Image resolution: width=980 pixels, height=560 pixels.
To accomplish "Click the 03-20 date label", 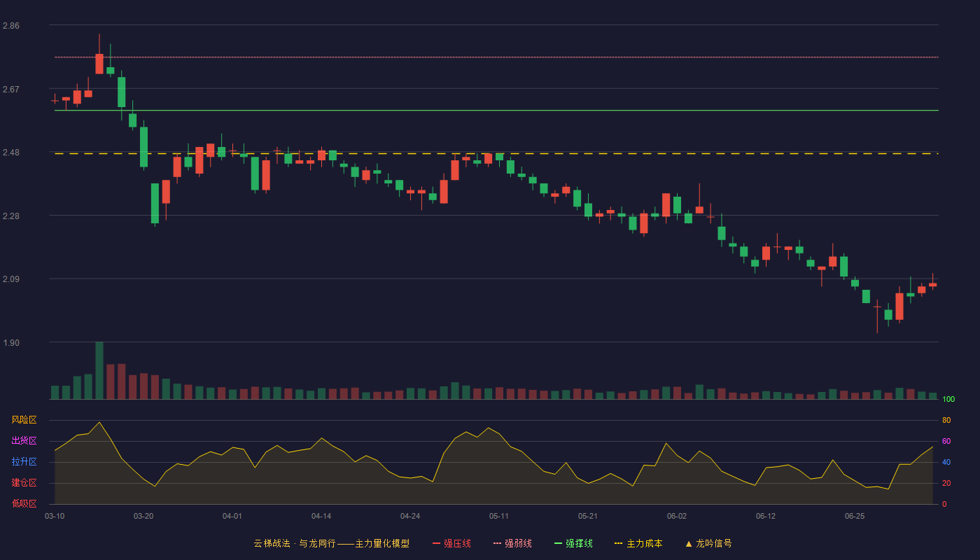I will pos(143,516).
